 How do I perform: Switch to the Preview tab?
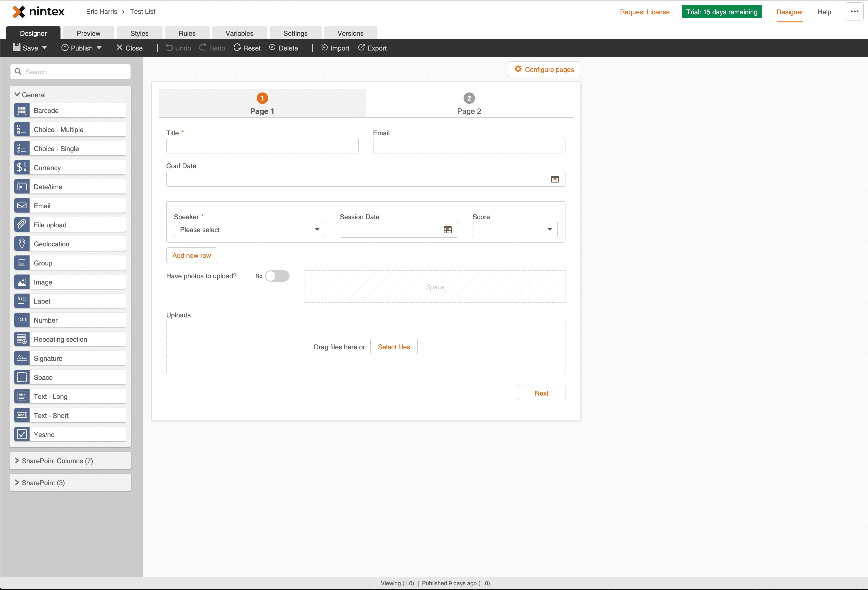click(89, 33)
